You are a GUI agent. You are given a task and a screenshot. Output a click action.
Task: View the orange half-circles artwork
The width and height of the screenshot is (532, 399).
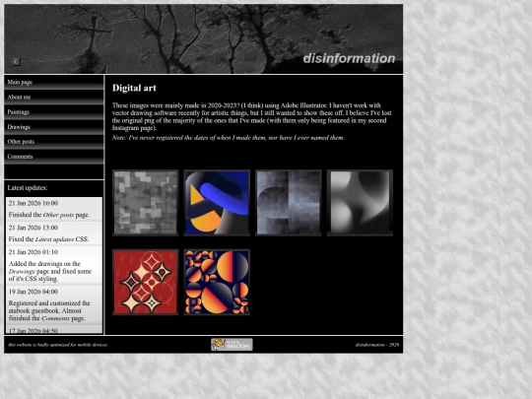tap(217, 283)
